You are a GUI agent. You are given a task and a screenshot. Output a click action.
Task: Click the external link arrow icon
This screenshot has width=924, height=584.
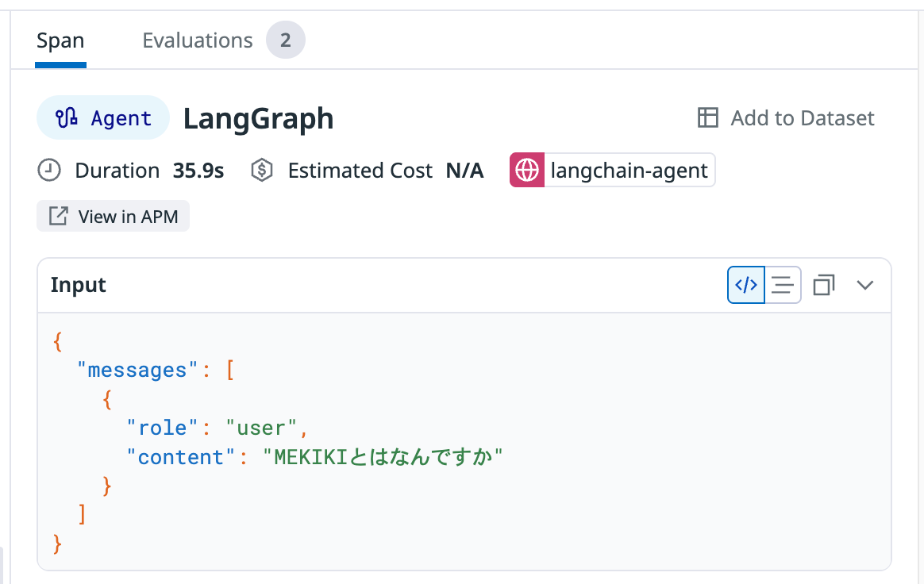(x=59, y=217)
